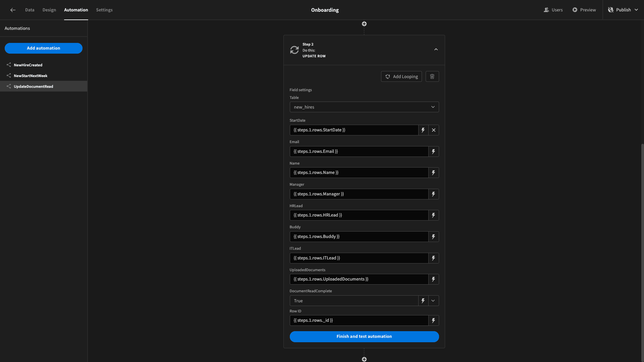This screenshot has height=362, width=644.
Task: Click the Update Row refresh icon
Action: (294, 50)
